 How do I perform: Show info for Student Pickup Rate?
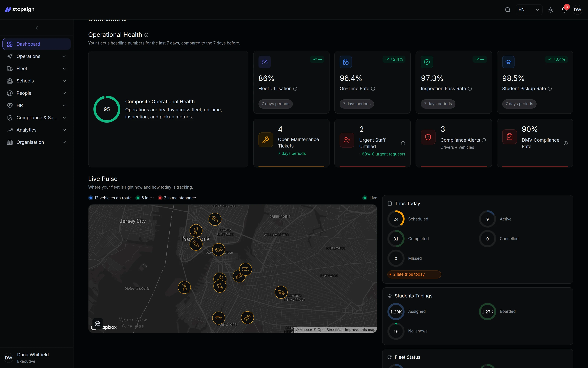click(x=550, y=89)
